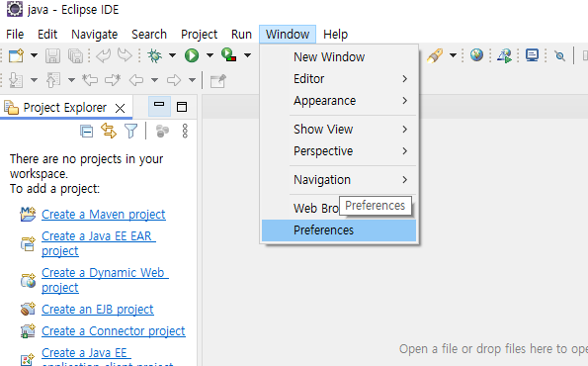The height and width of the screenshot is (366, 588).
Task: Open the Navigate menu
Action: click(x=95, y=35)
